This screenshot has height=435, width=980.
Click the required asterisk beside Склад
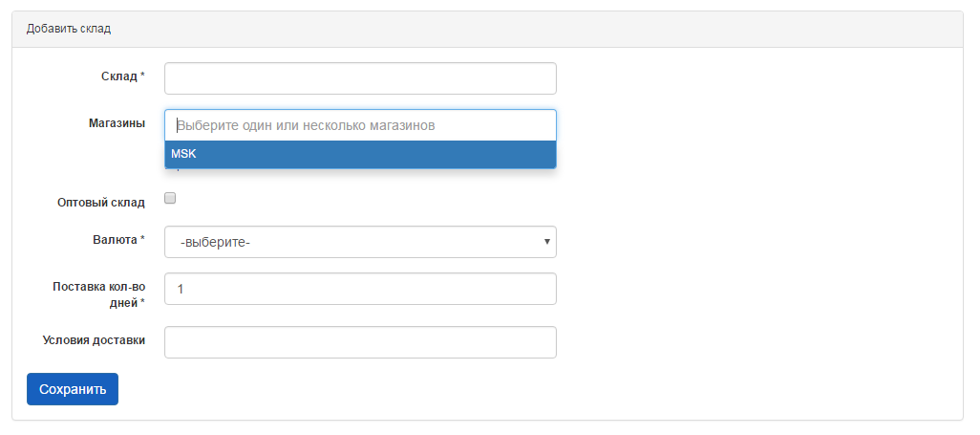pos(142,76)
